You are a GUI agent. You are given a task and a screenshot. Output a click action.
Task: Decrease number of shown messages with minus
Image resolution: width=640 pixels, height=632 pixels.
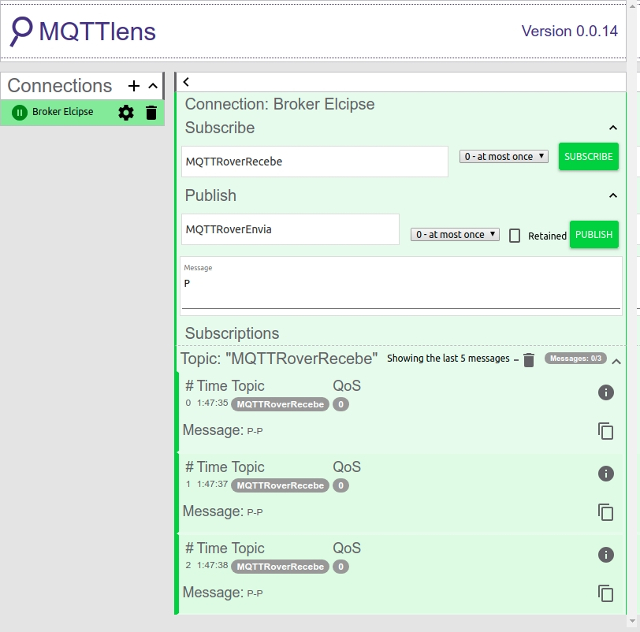(516, 360)
